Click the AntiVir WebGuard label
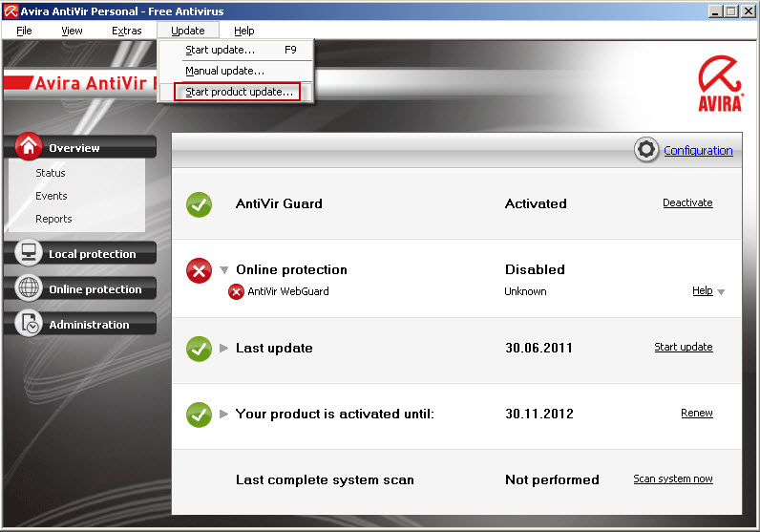The image size is (760, 532). pyautogui.click(x=288, y=291)
